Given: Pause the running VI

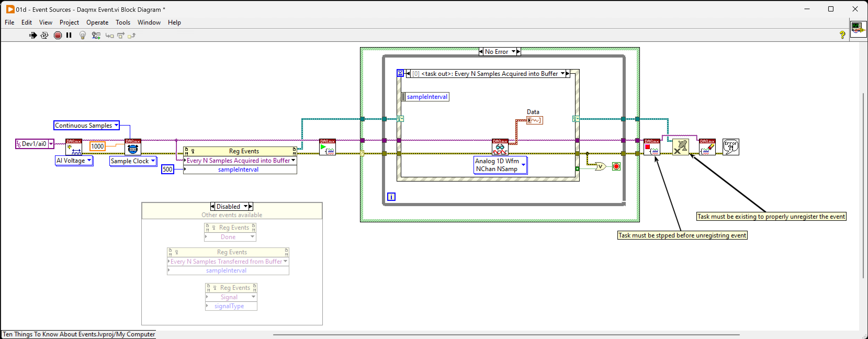Looking at the screenshot, I should tap(69, 35).
